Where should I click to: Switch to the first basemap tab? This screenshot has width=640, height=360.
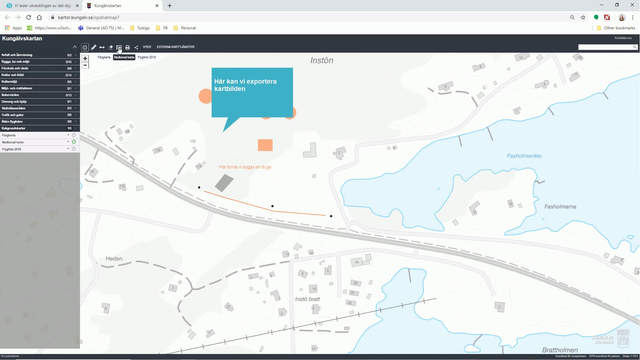point(104,58)
